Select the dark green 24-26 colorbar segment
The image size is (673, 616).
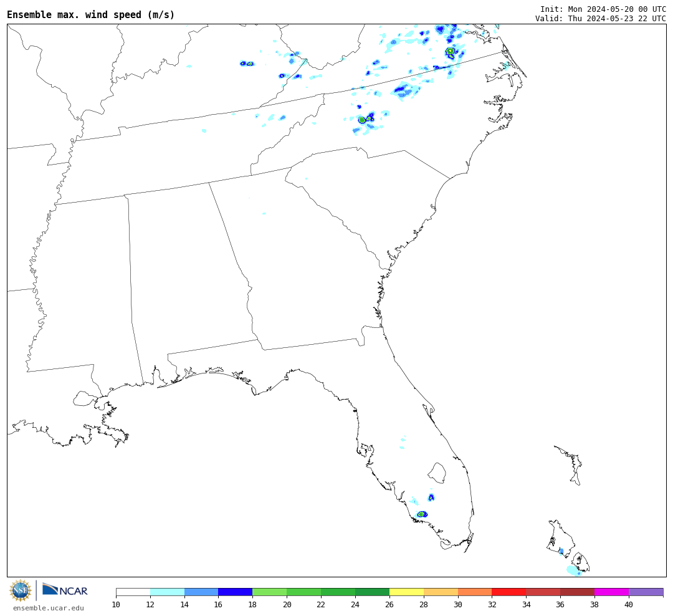click(372, 592)
